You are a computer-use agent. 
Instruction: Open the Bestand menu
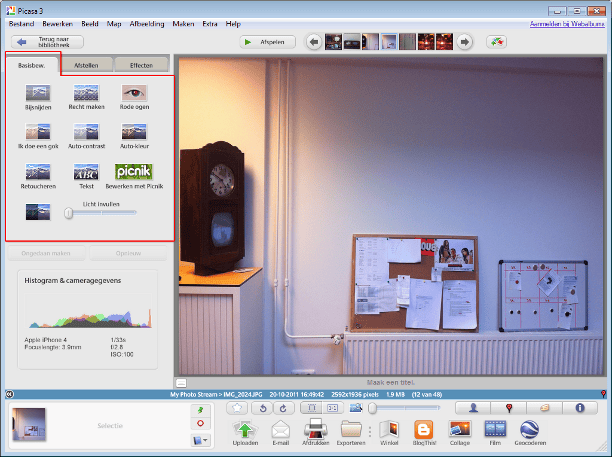(x=21, y=24)
